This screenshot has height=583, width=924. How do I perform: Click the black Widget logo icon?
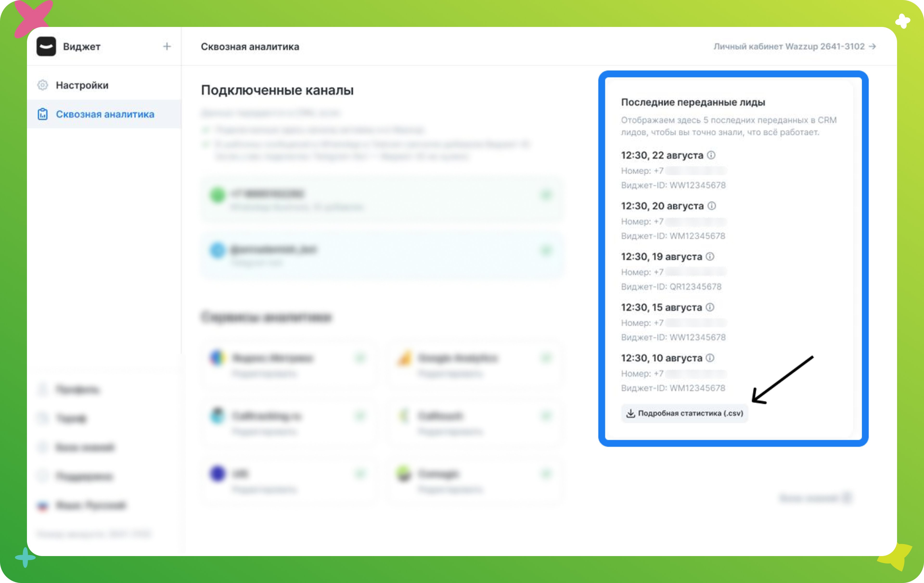coord(46,46)
